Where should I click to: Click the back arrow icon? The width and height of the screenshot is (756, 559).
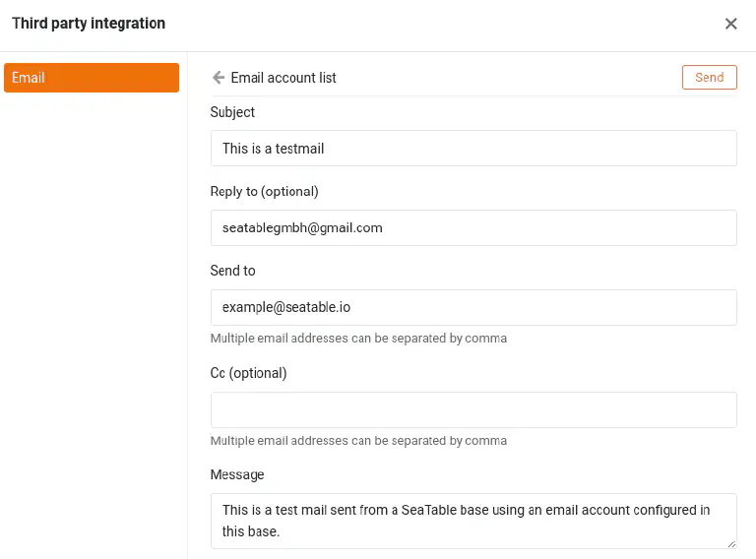pyautogui.click(x=219, y=78)
